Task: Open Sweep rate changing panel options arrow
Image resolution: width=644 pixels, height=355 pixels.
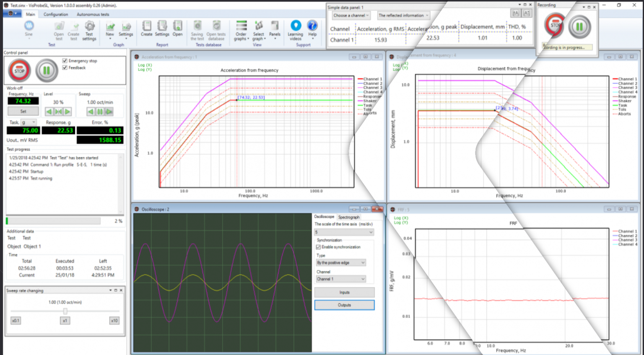Action: click(111, 290)
